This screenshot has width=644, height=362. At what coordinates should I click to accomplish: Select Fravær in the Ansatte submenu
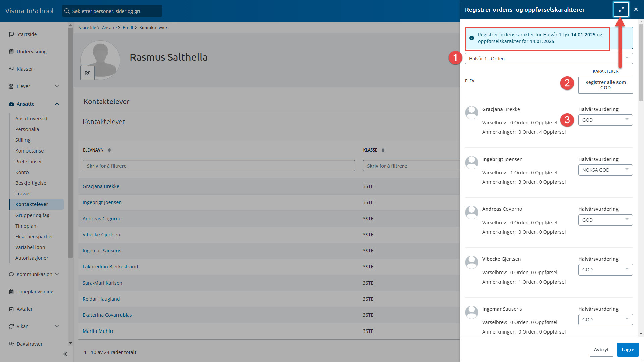click(x=23, y=194)
